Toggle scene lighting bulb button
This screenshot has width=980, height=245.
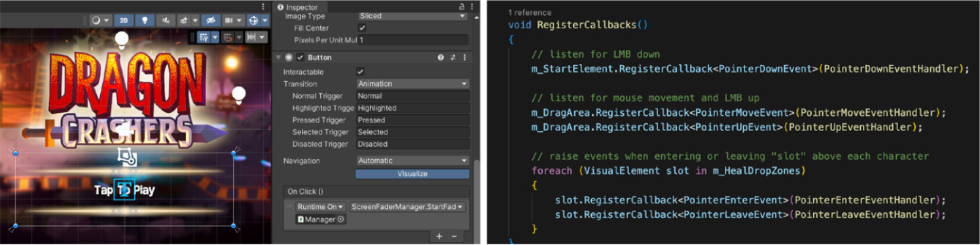[x=145, y=20]
